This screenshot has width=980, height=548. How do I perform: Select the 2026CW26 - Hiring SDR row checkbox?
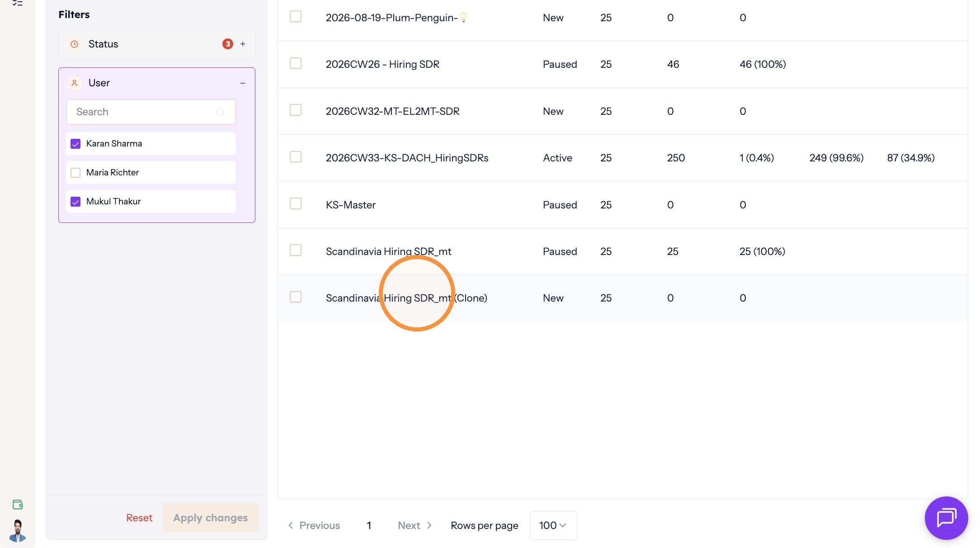pyautogui.click(x=296, y=63)
